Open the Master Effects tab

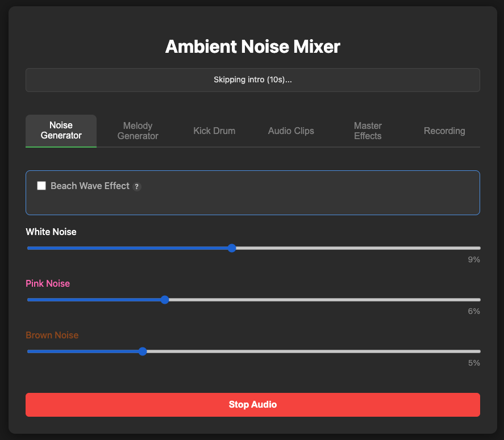[368, 131]
